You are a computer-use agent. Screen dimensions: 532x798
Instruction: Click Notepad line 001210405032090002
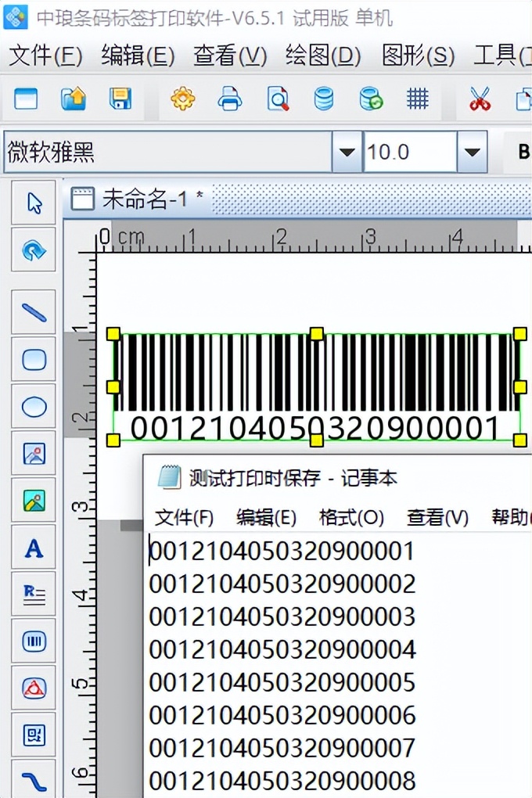[282, 584]
